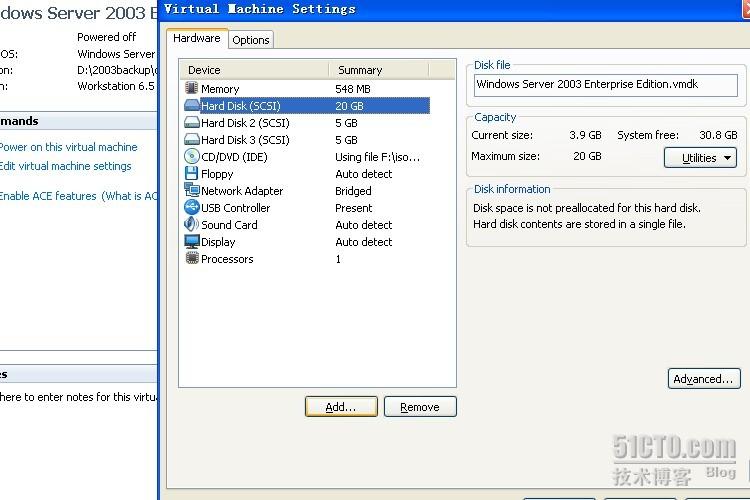Click the CD/DVD disc icon
This screenshot has height=500, width=750.
point(191,156)
